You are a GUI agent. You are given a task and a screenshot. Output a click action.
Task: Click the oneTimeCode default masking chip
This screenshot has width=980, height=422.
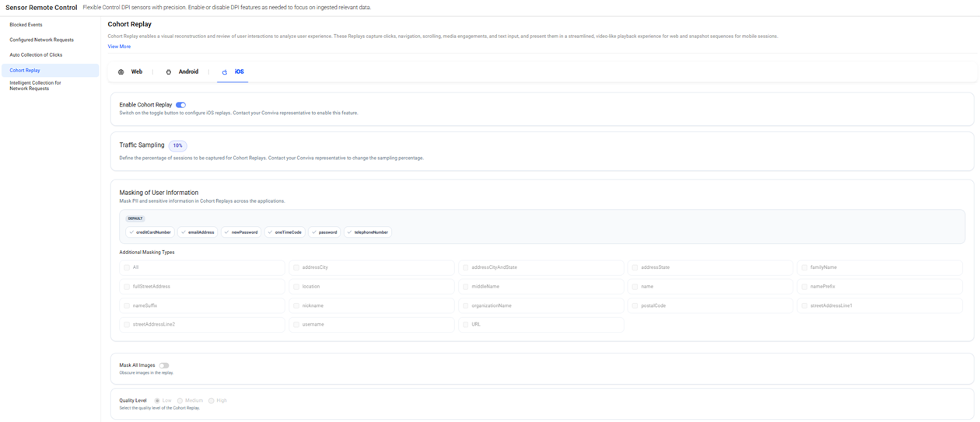285,232
